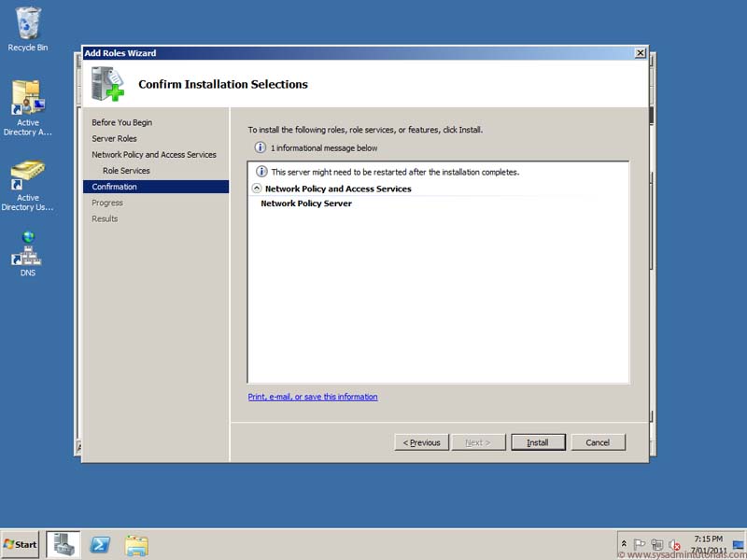Select Role Services step

click(x=126, y=171)
